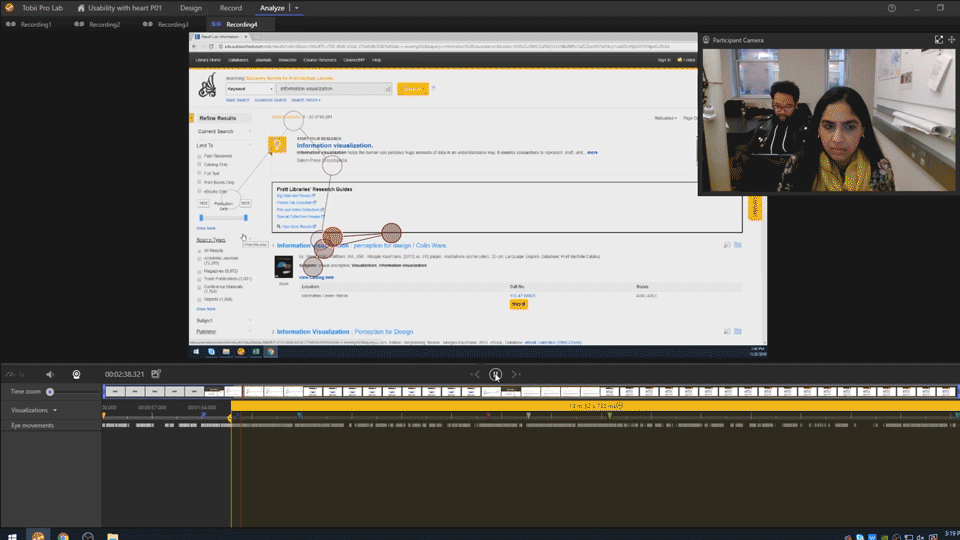Click the Advanced Search link

(x=271, y=100)
